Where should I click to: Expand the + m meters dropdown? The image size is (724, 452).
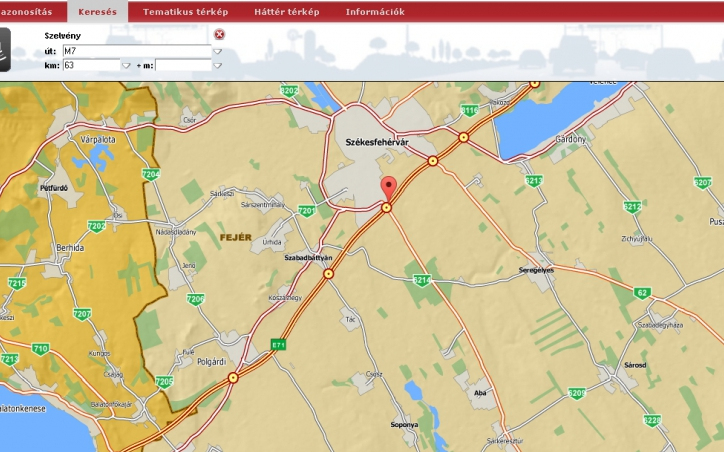coord(217,66)
